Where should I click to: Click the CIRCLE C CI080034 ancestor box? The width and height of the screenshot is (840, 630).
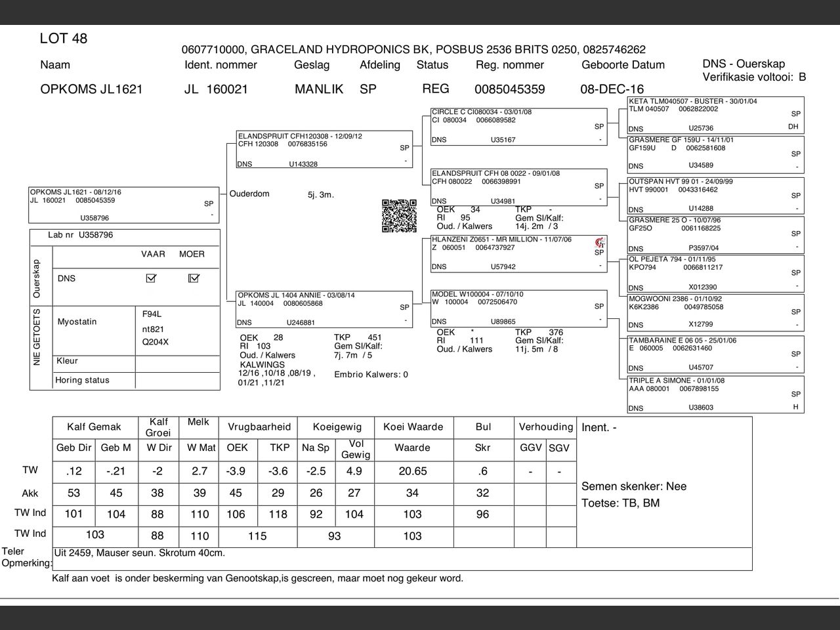518,127
